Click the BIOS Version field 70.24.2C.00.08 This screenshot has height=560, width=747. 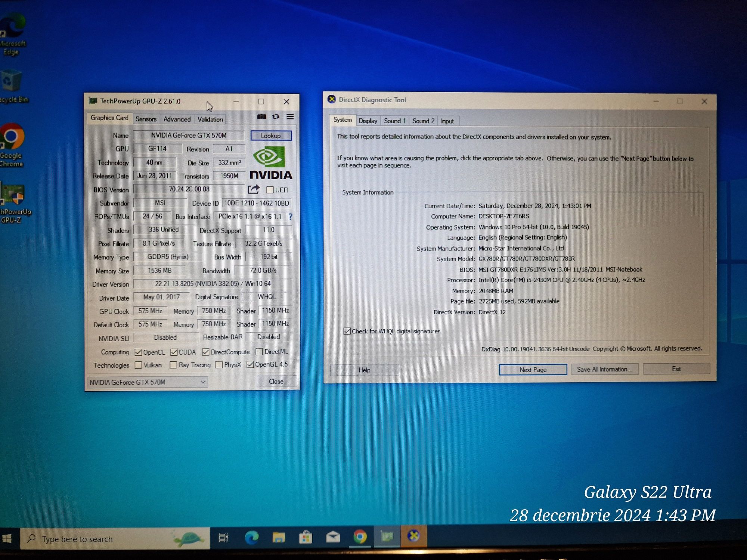pos(189,189)
